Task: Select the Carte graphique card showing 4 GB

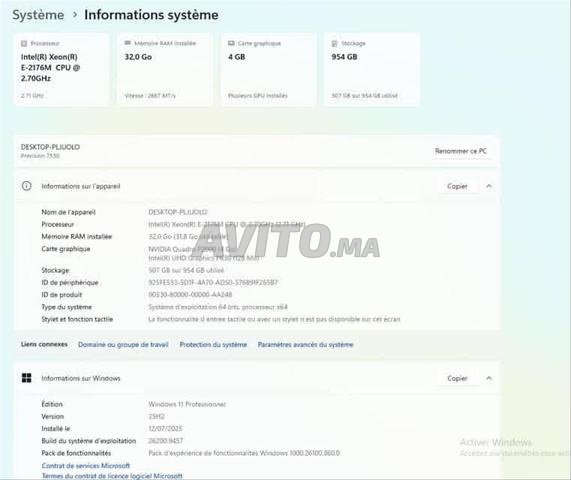Action: [269, 70]
